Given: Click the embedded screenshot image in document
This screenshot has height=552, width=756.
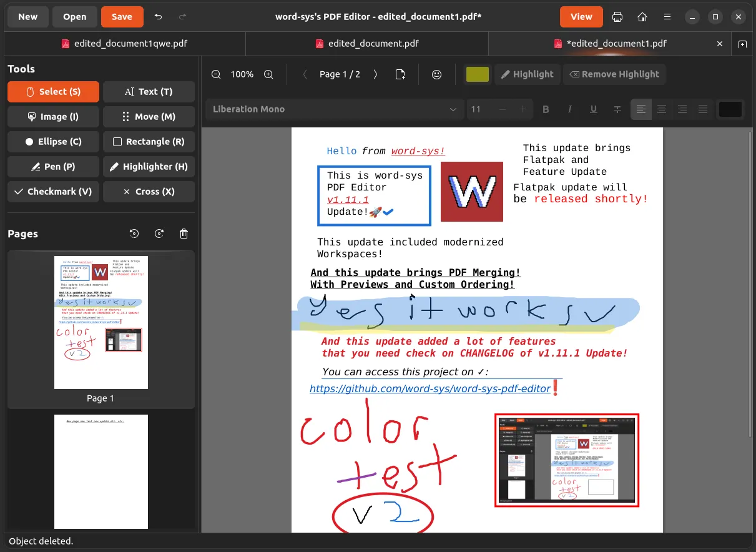Looking at the screenshot, I should (x=567, y=460).
